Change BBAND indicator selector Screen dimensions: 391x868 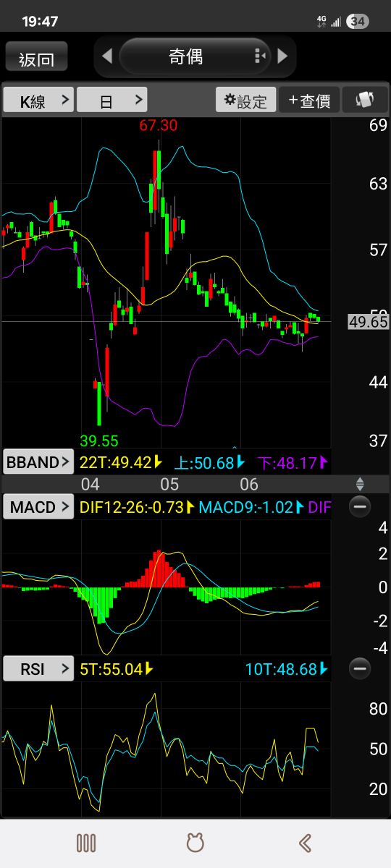[38, 462]
